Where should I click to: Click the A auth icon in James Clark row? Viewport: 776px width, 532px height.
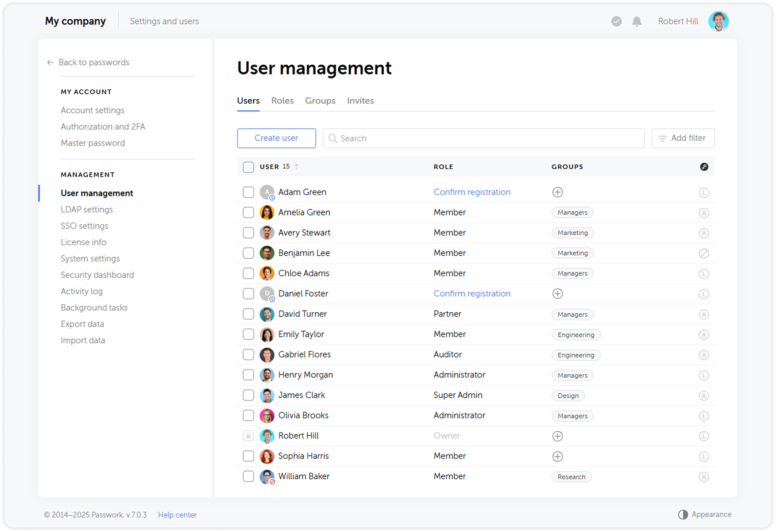click(x=704, y=395)
